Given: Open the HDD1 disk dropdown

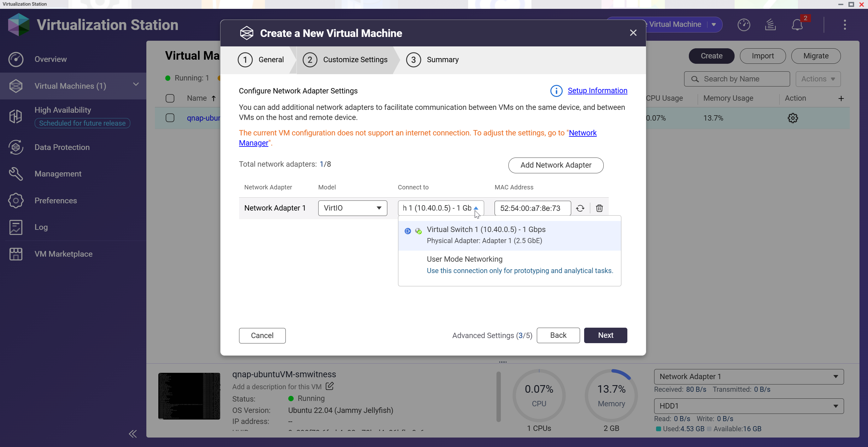Looking at the screenshot, I should (748, 406).
